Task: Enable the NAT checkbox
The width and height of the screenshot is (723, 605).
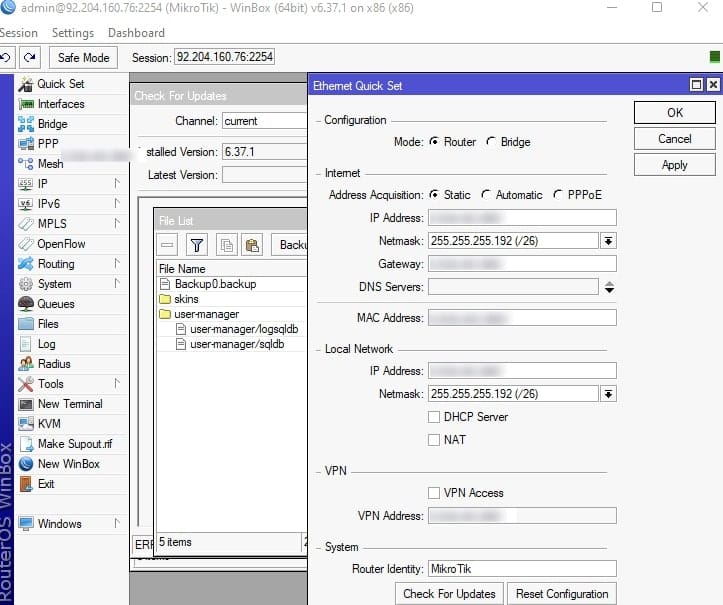Action: [434, 440]
